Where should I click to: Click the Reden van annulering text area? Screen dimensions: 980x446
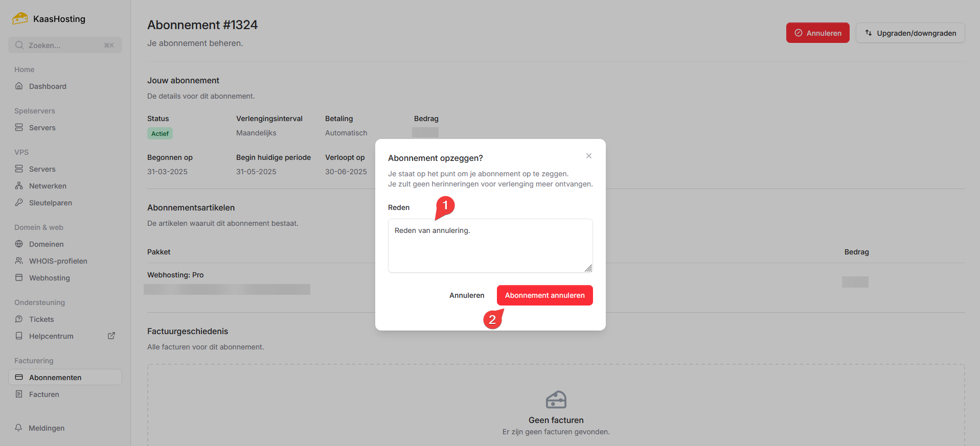(x=490, y=246)
